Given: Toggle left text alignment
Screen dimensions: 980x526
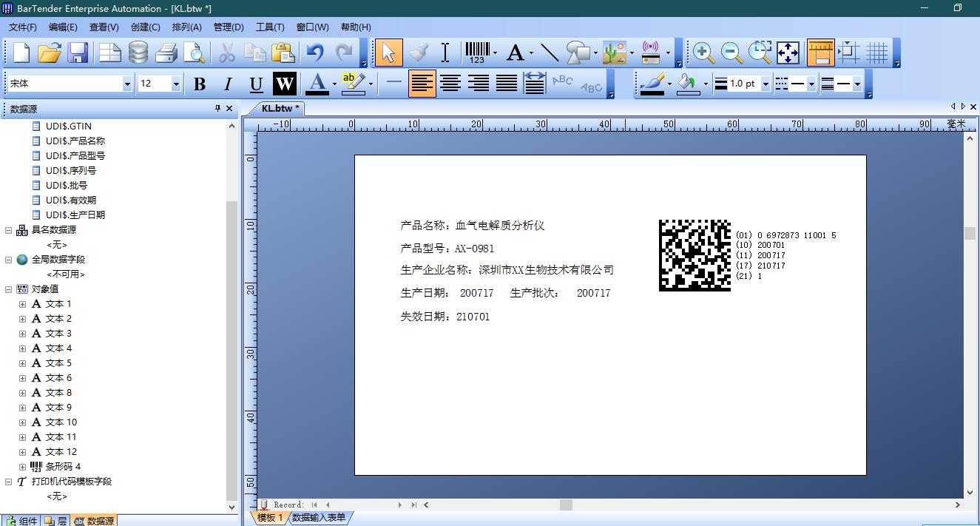Looking at the screenshot, I should pyautogui.click(x=422, y=84).
